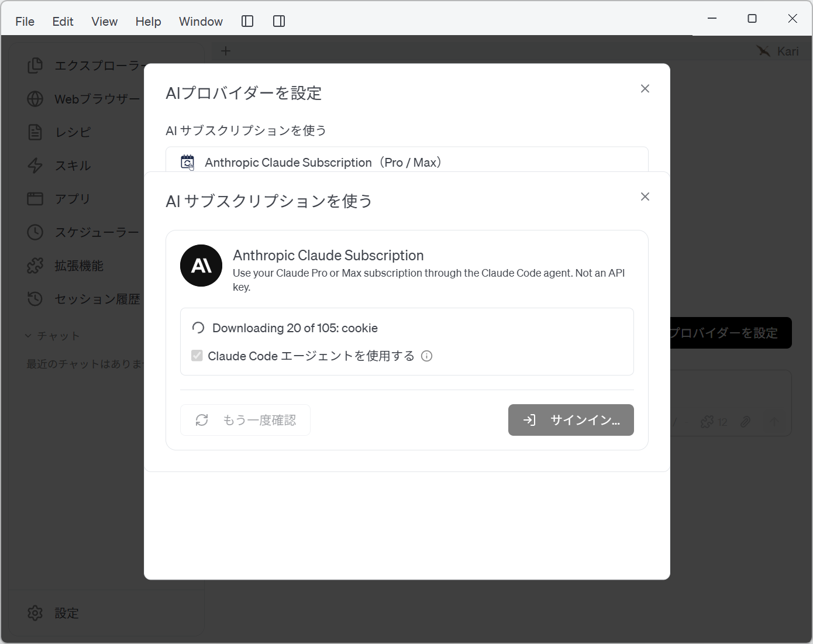Image resolution: width=813 pixels, height=644 pixels.
Task: Open the 拡張機能 puzzle icon
Action: click(x=35, y=266)
